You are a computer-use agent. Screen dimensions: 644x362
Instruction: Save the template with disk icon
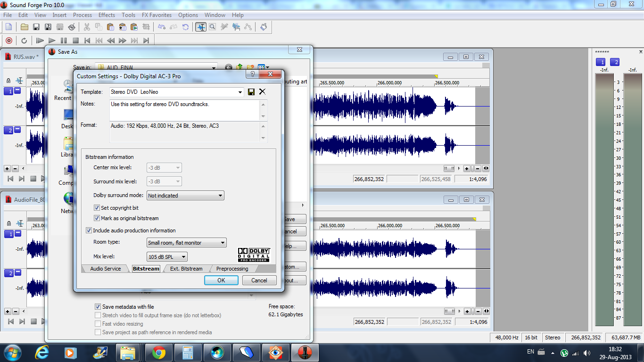pos(251,92)
